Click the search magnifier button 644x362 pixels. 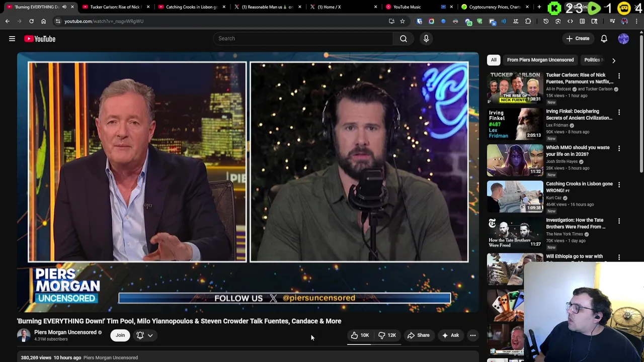pyautogui.click(x=404, y=38)
